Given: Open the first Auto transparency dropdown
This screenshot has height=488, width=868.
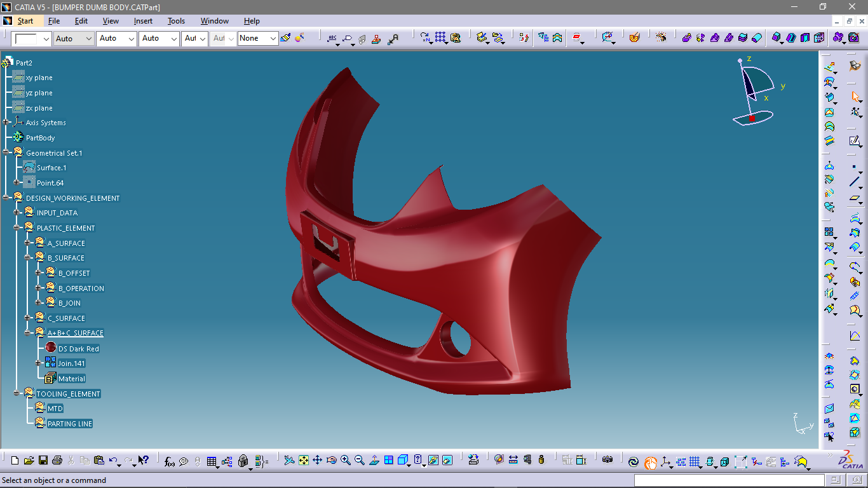Looking at the screenshot, I should point(88,39).
